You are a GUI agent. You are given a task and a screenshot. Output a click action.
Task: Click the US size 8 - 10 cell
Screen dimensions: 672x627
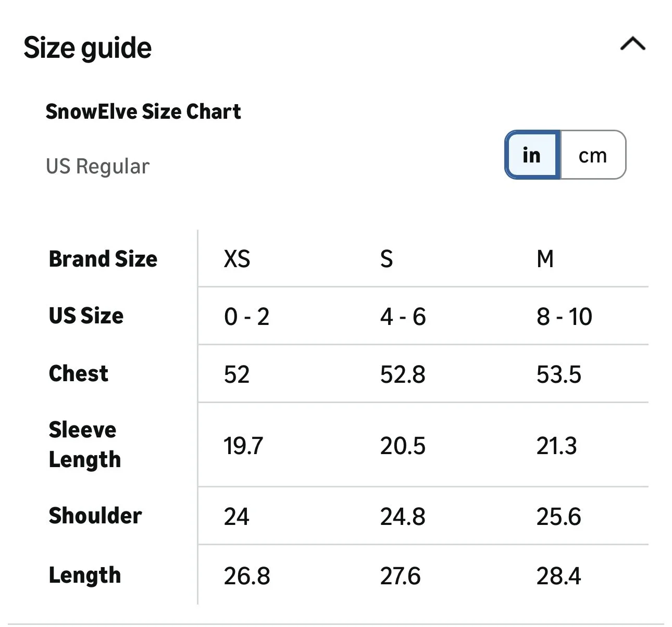[565, 317]
